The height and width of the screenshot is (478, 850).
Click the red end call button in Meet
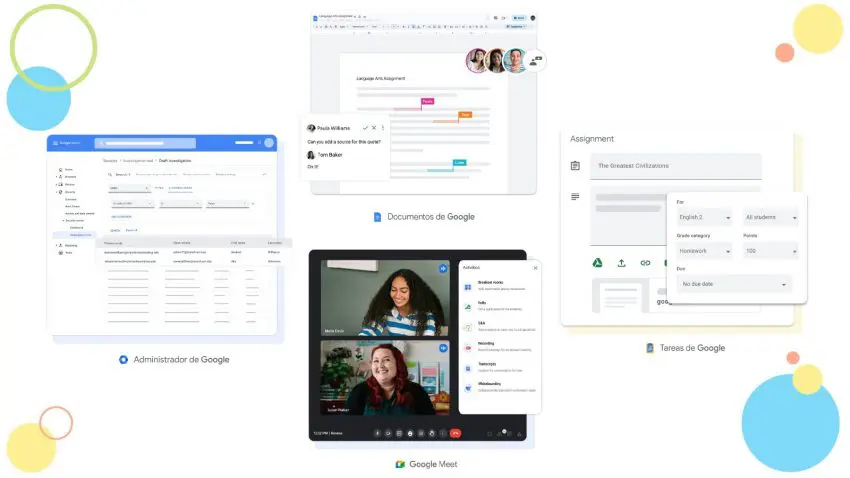coord(455,433)
